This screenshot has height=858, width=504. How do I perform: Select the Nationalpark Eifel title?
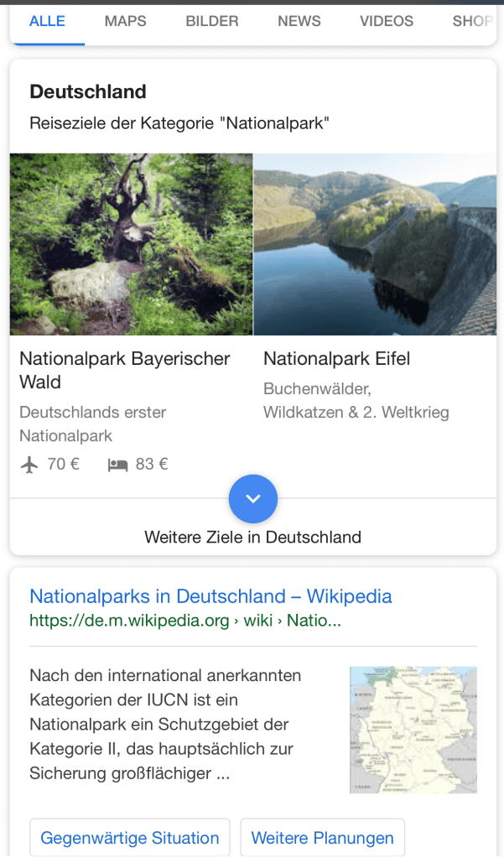337,359
